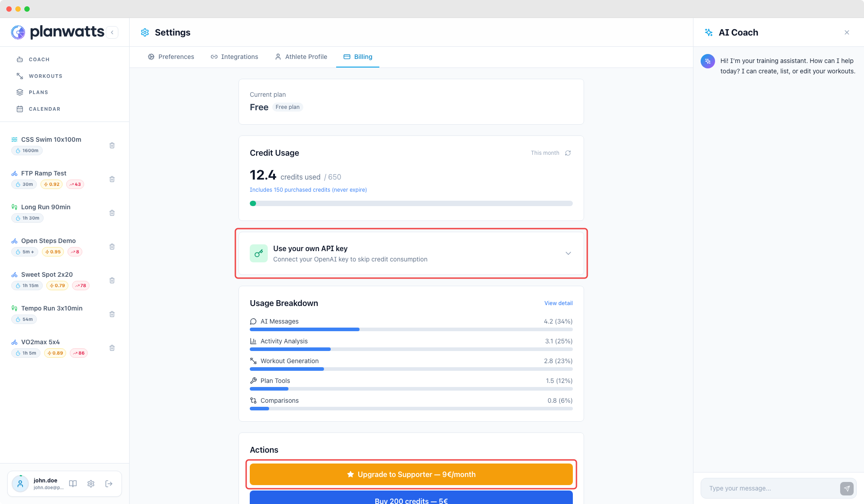Open the View detail link

pos(558,303)
